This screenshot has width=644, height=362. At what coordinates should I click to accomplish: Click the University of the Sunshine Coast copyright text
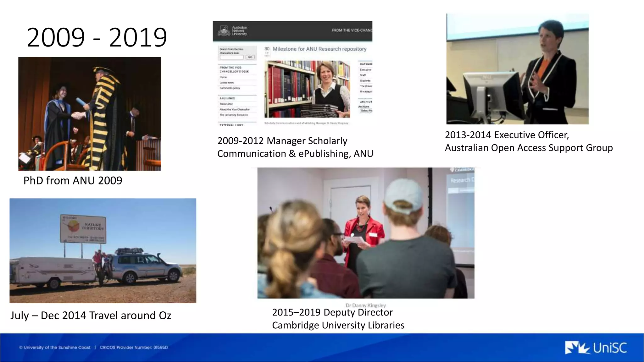[55, 347]
